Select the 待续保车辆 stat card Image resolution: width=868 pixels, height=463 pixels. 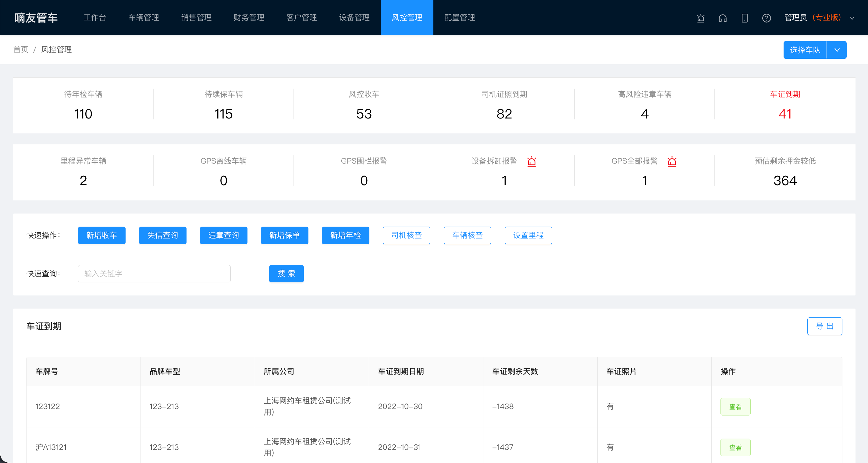click(223, 105)
